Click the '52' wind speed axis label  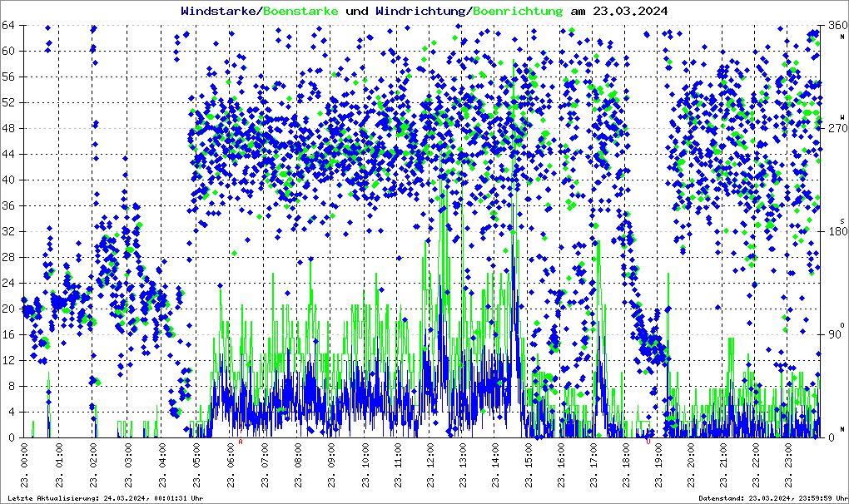pos(7,102)
